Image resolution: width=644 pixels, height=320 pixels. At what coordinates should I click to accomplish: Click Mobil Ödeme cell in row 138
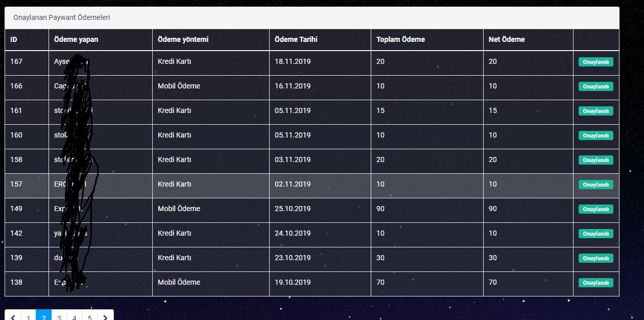210,282
